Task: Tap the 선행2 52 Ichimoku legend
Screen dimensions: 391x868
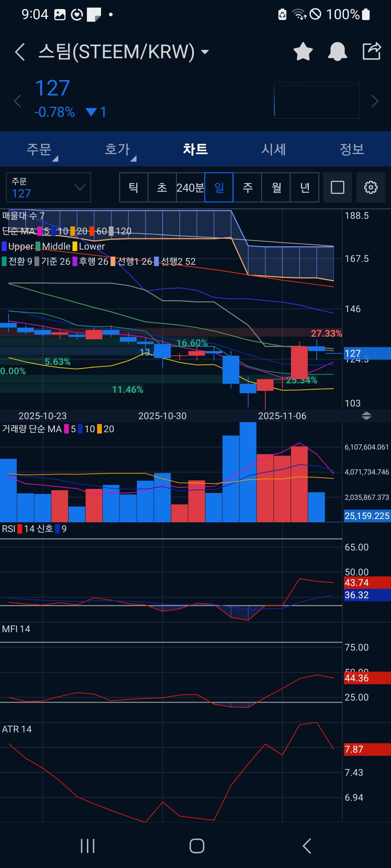Action: [175, 261]
